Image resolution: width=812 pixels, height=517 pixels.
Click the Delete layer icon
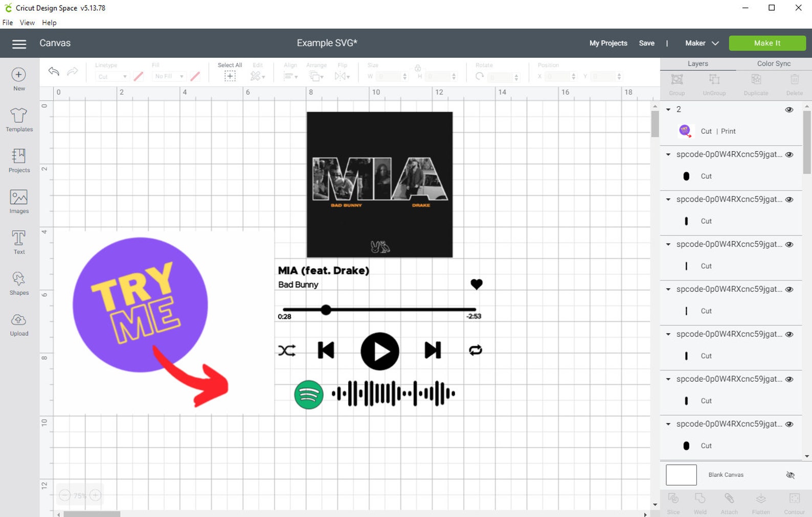click(795, 80)
